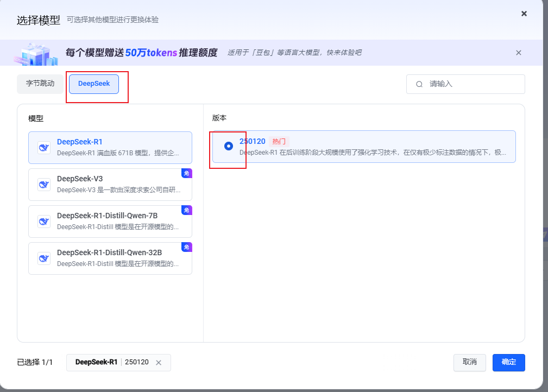Switch to the DeepSeek tab
This screenshot has height=392, width=548.
coord(94,84)
